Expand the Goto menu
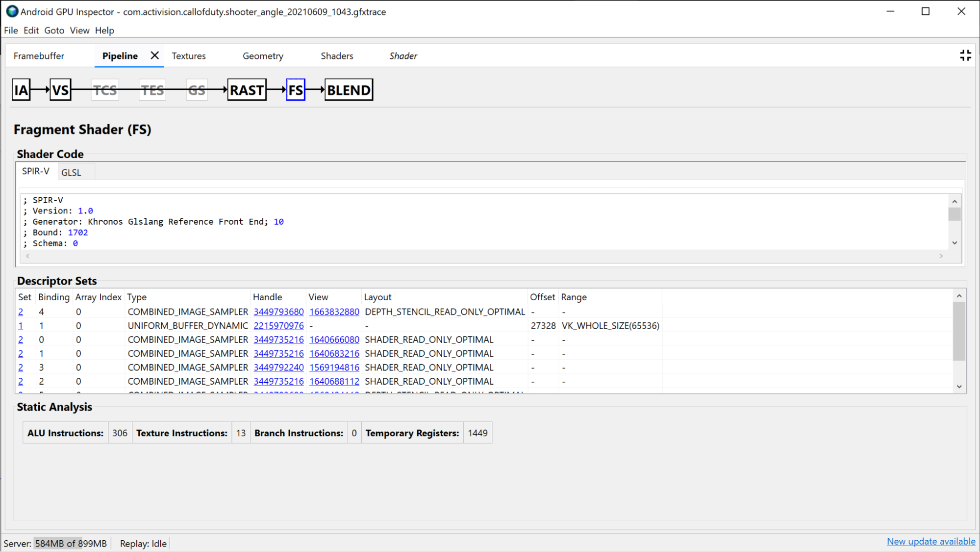This screenshot has height=552, width=980. point(54,30)
